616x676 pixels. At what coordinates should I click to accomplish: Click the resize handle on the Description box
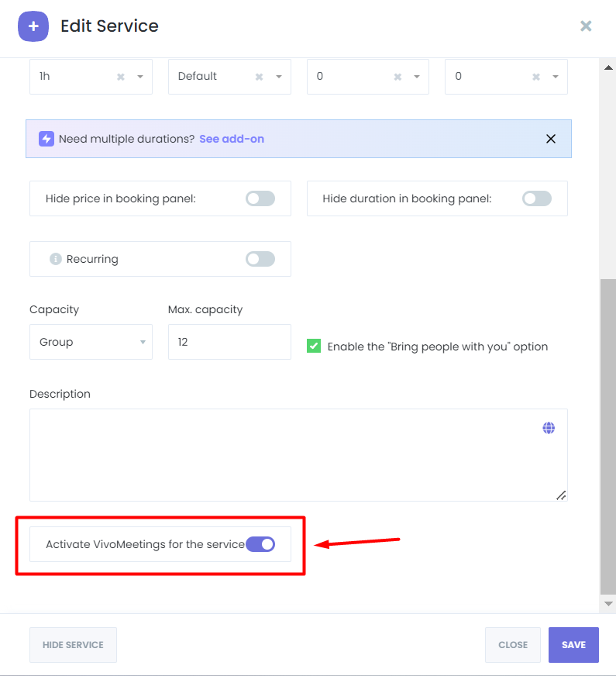(562, 496)
